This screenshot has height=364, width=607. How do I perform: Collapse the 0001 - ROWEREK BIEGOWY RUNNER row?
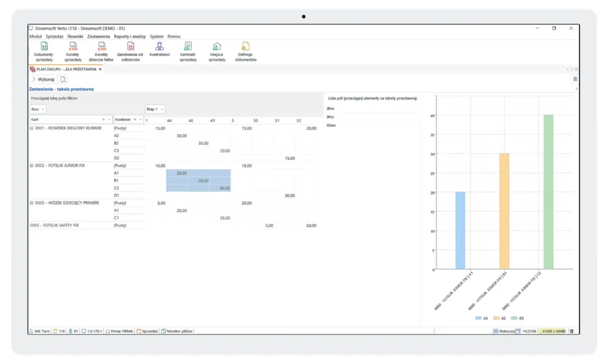click(31, 128)
